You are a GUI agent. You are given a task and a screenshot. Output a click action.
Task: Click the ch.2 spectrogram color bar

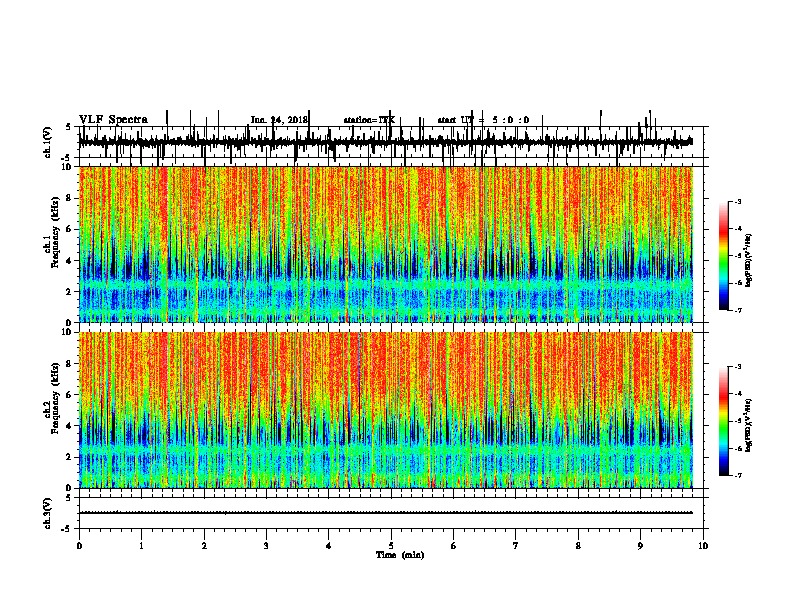point(724,421)
